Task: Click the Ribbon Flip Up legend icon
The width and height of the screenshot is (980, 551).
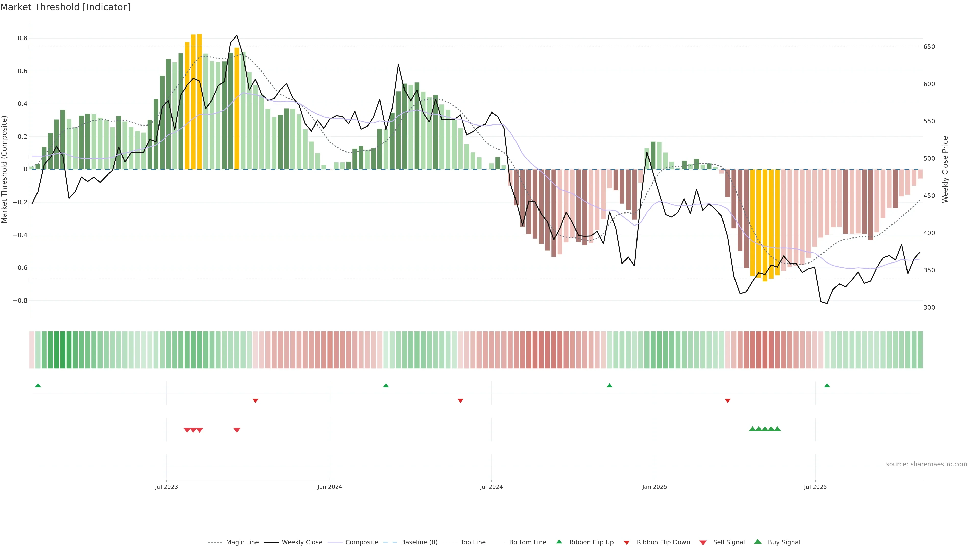Action: coord(559,542)
